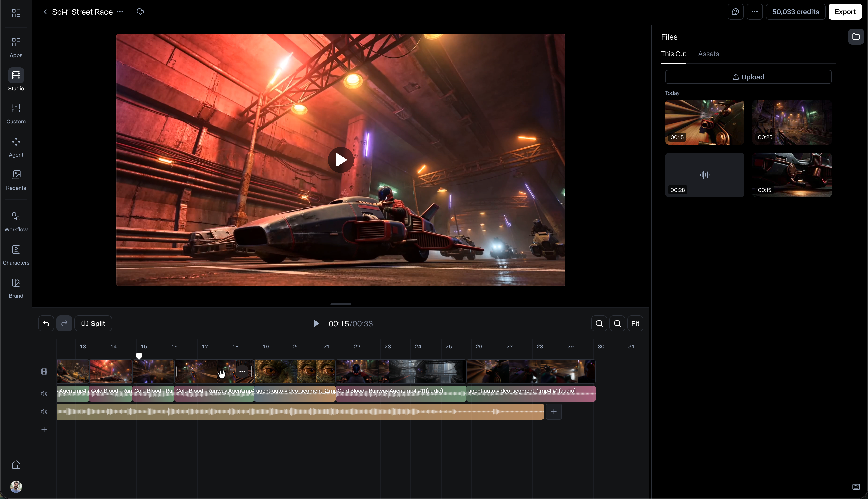Open the more options menu in top bar
This screenshot has height=499, width=868.
[x=754, y=12]
